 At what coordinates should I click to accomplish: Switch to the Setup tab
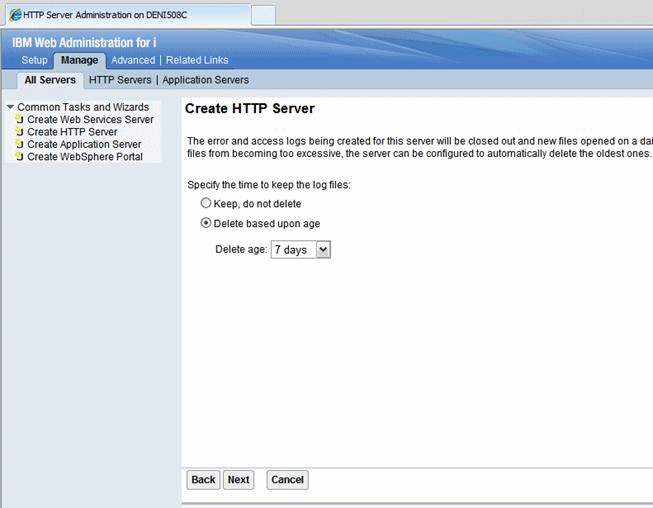tap(35, 60)
